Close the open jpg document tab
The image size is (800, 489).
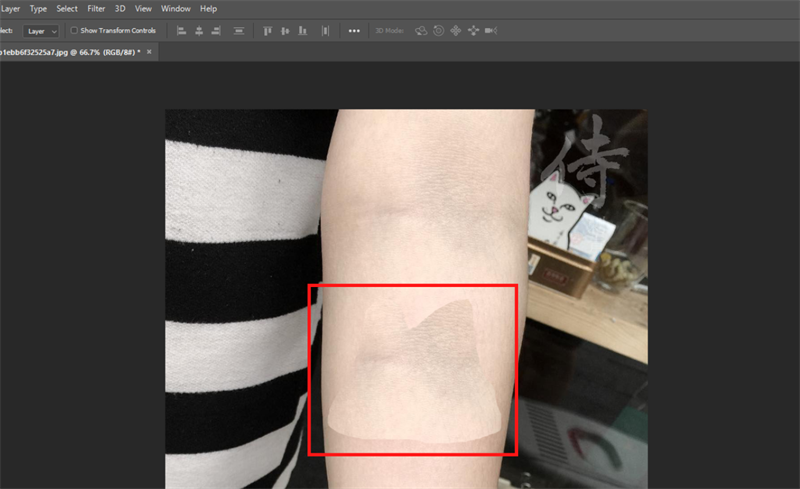[x=151, y=50]
